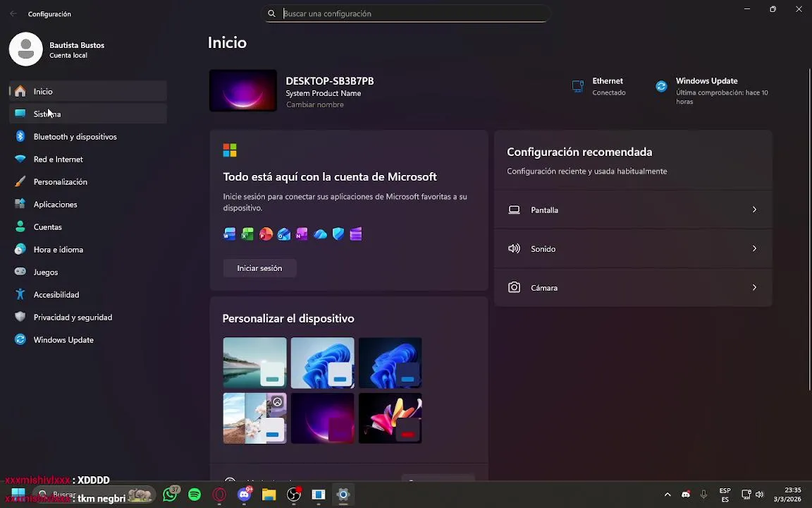
Task: Click the Windows Start button
Action: (18, 493)
